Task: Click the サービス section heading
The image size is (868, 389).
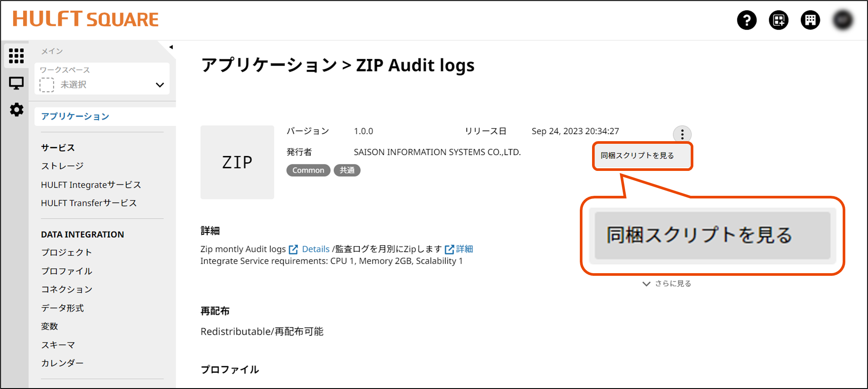Action: [58, 148]
